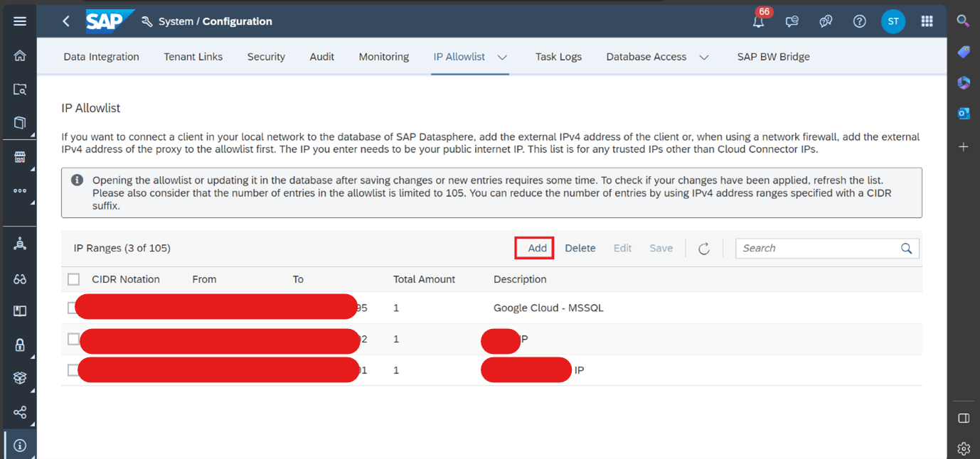Image resolution: width=980 pixels, height=459 pixels.
Task: Expand the more options ellipsis in sidebar
Action: (x=20, y=190)
